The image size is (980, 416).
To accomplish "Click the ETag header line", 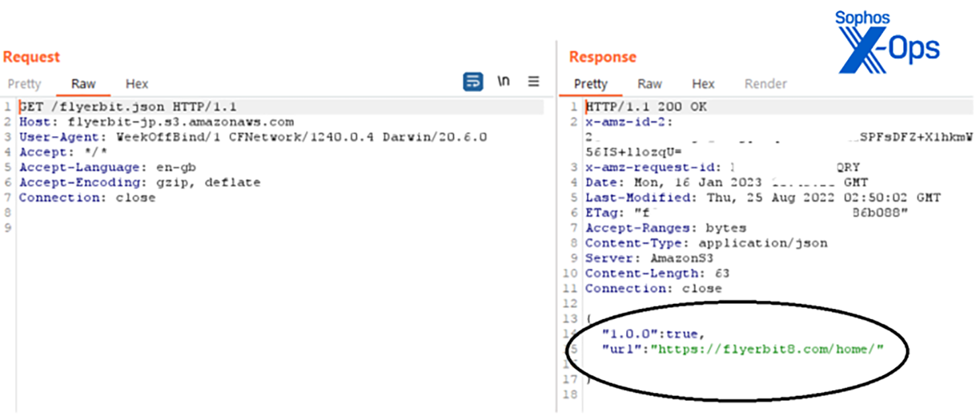I will point(747,213).
